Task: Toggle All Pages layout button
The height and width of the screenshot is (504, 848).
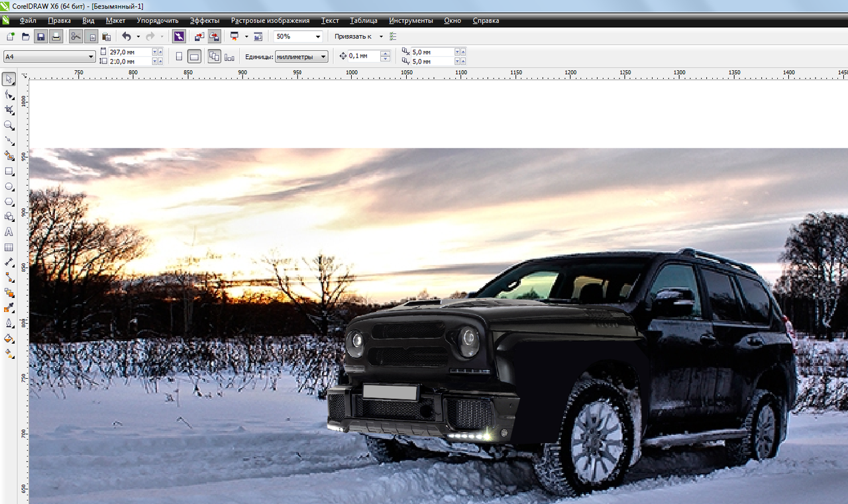Action: [214, 56]
